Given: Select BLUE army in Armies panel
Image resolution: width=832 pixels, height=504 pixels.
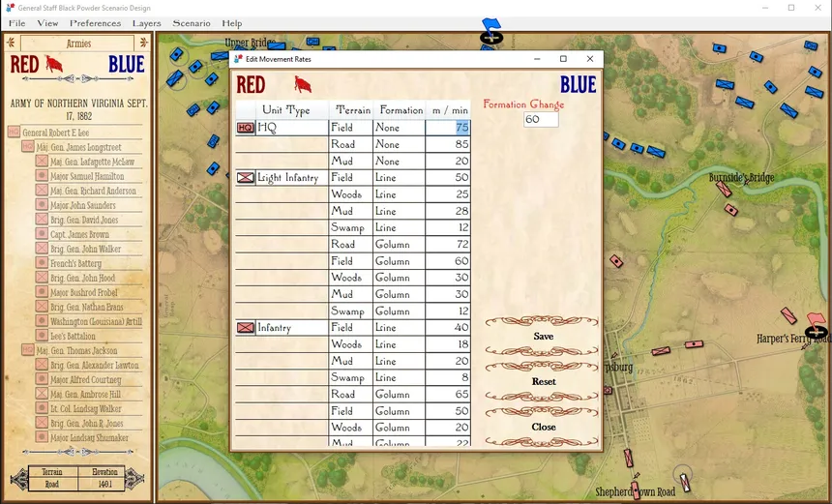Looking at the screenshot, I should pos(127,64).
